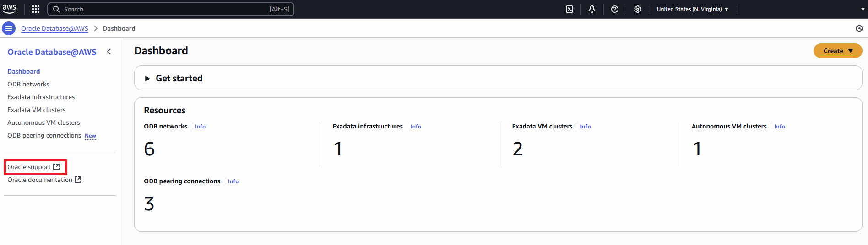Image resolution: width=868 pixels, height=245 pixels.
Task: Click the ODB networks count 6
Action: tap(149, 149)
